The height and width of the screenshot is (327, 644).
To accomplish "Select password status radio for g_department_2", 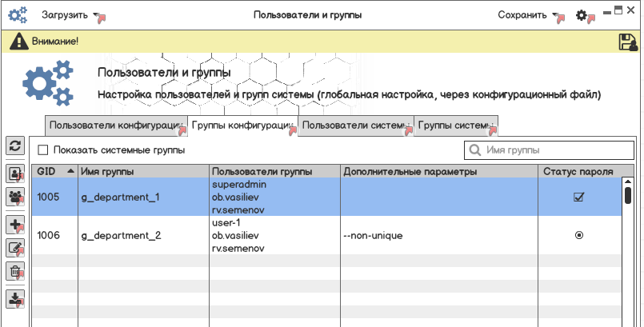I will pos(579,235).
